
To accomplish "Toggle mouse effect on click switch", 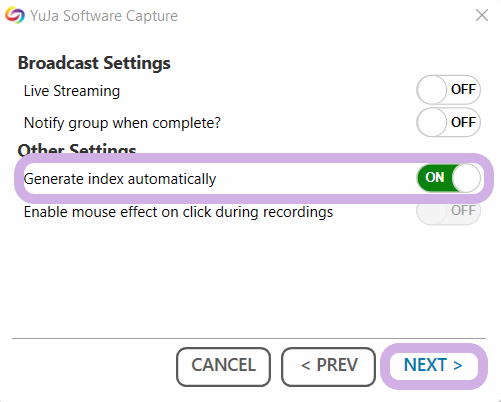I will (x=448, y=211).
